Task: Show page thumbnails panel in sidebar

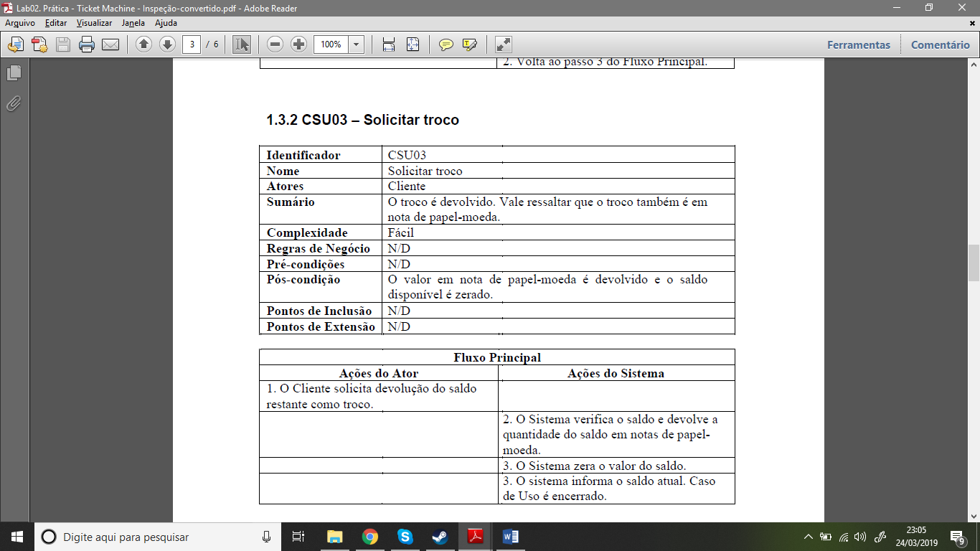Action: pyautogui.click(x=14, y=73)
